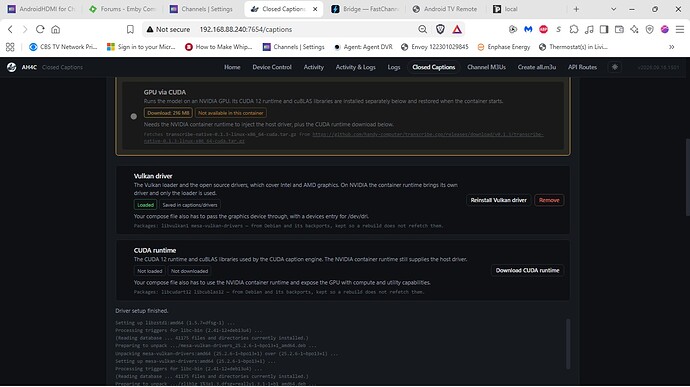The width and height of the screenshot is (690, 387).
Task: Open the Activity nav item
Action: 313,67
